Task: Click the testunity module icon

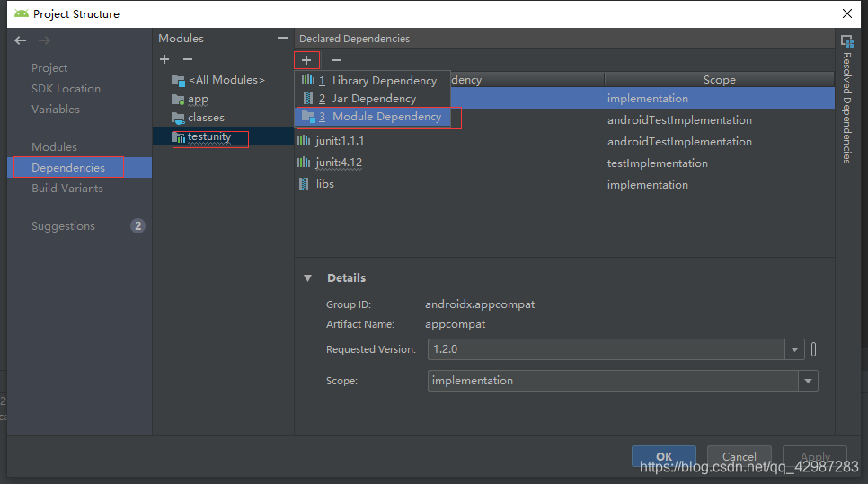Action: [x=179, y=137]
